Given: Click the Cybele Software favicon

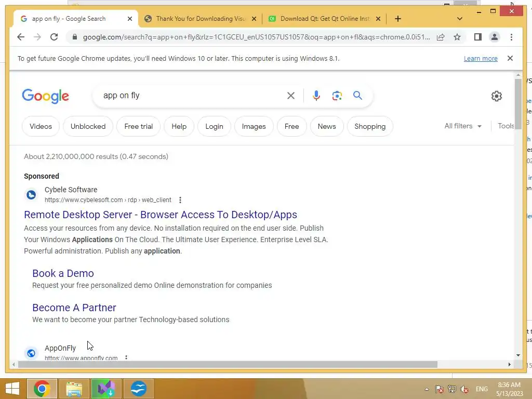Looking at the screenshot, I should pyautogui.click(x=31, y=195).
